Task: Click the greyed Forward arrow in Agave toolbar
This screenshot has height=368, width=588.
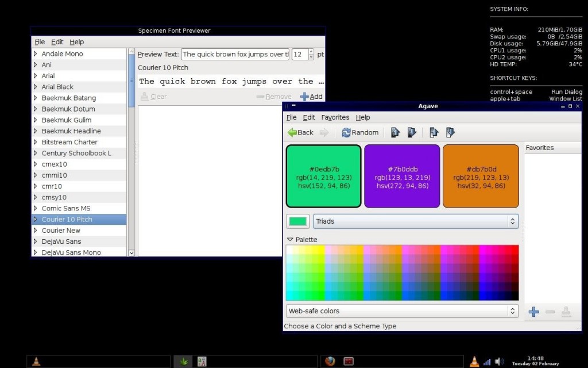Action: (324, 133)
